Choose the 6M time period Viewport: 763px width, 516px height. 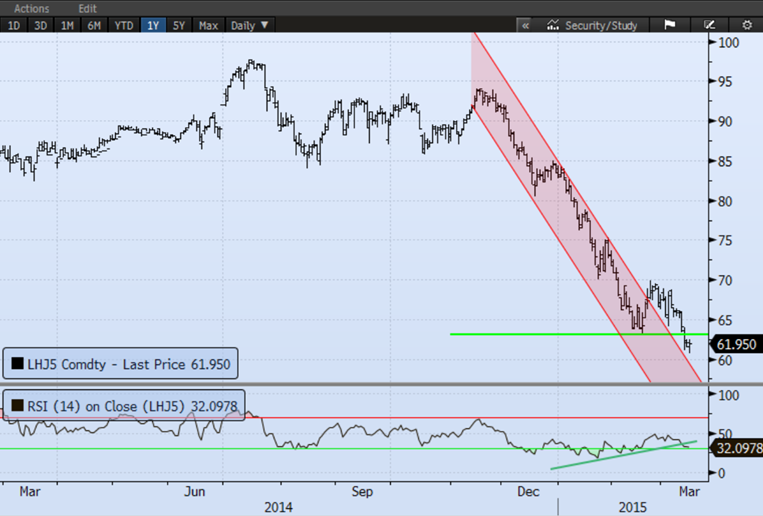[94, 25]
